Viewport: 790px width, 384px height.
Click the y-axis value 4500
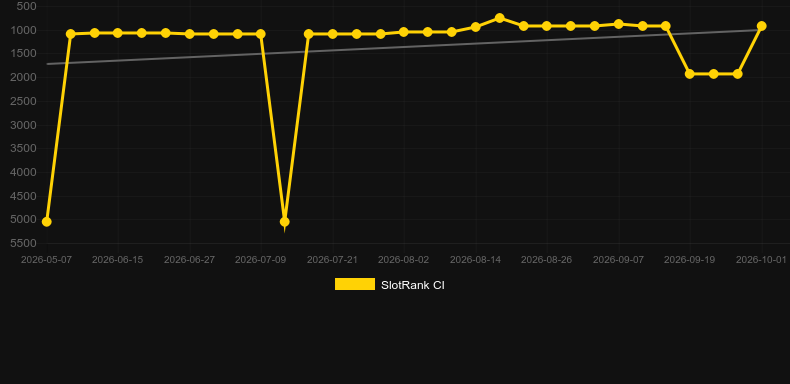24,196
